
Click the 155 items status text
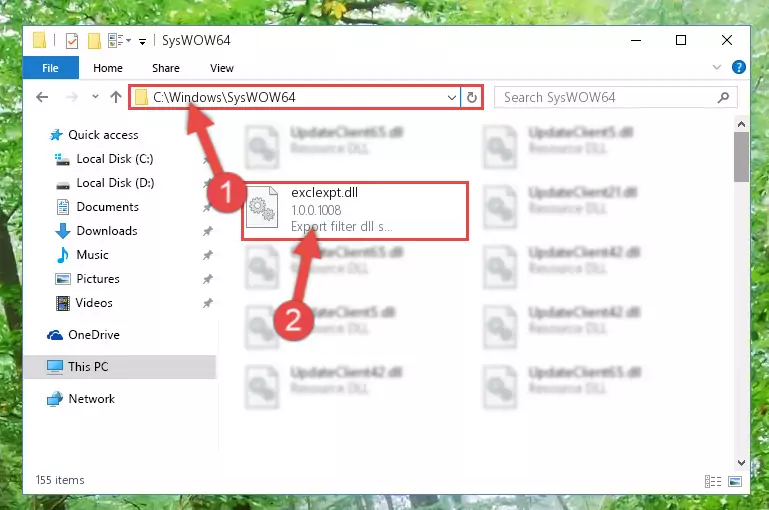[x=60, y=480]
